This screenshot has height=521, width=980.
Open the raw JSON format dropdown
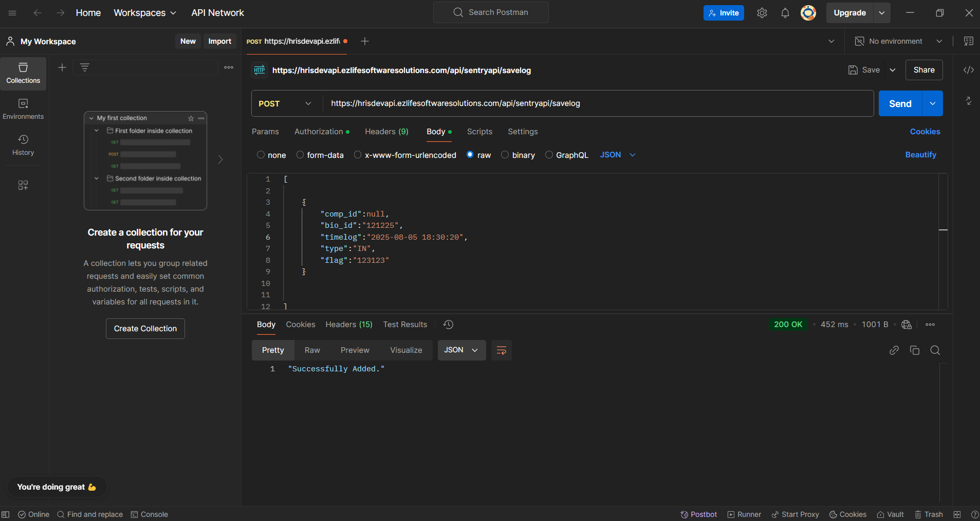618,155
